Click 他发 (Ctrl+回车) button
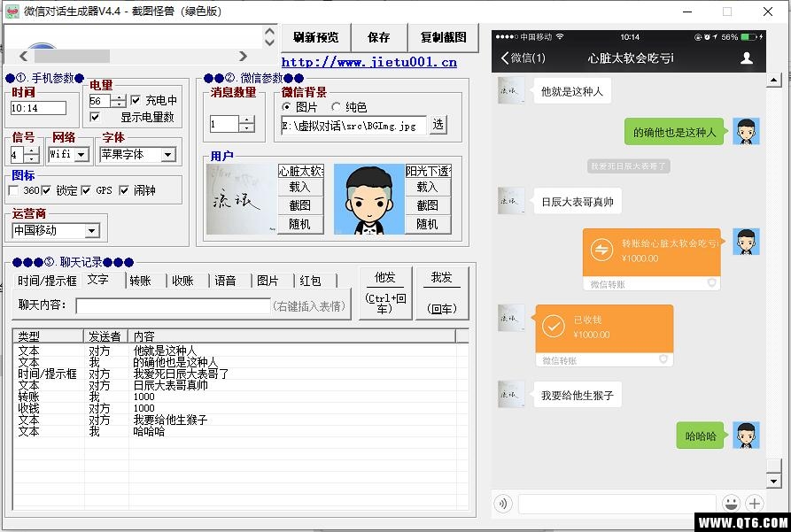 pyautogui.click(x=385, y=293)
